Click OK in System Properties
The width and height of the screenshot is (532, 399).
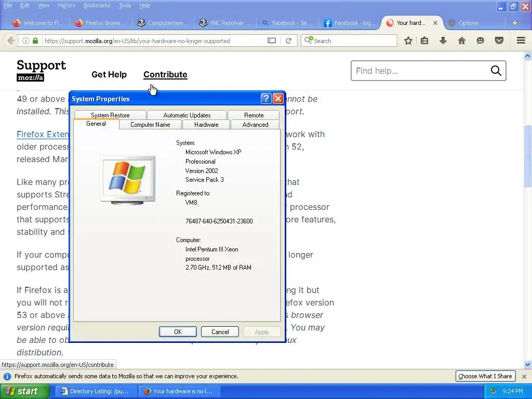(178, 332)
